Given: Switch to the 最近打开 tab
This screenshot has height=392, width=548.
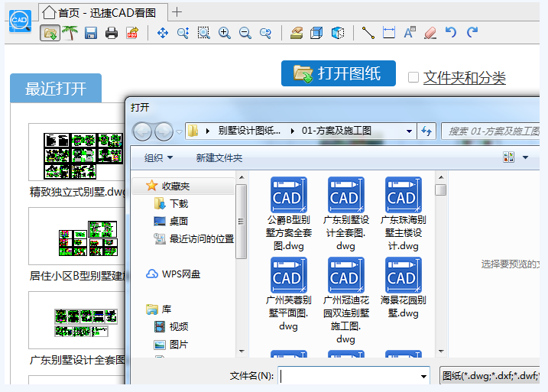Looking at the screenshot, I should click(55, 89).
